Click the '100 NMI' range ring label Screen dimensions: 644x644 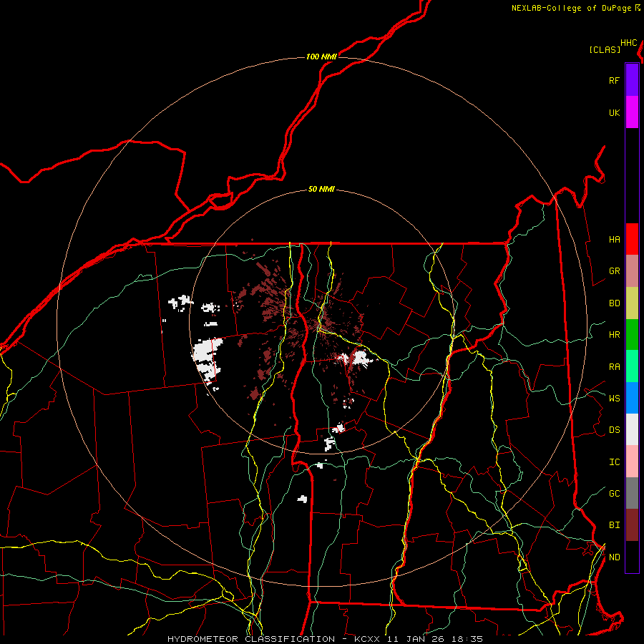pyautogui.click(x=321, y=57)
